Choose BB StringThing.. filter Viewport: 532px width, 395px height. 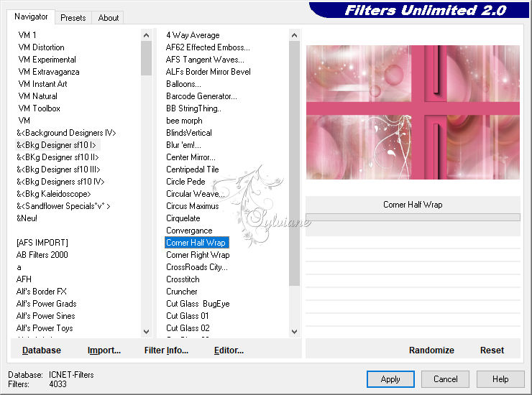193,108
